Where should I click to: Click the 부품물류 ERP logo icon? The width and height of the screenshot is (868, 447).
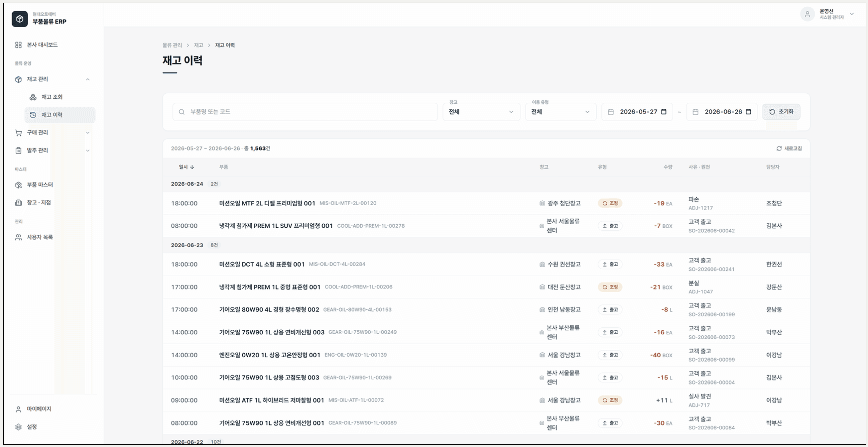(20, 19)
